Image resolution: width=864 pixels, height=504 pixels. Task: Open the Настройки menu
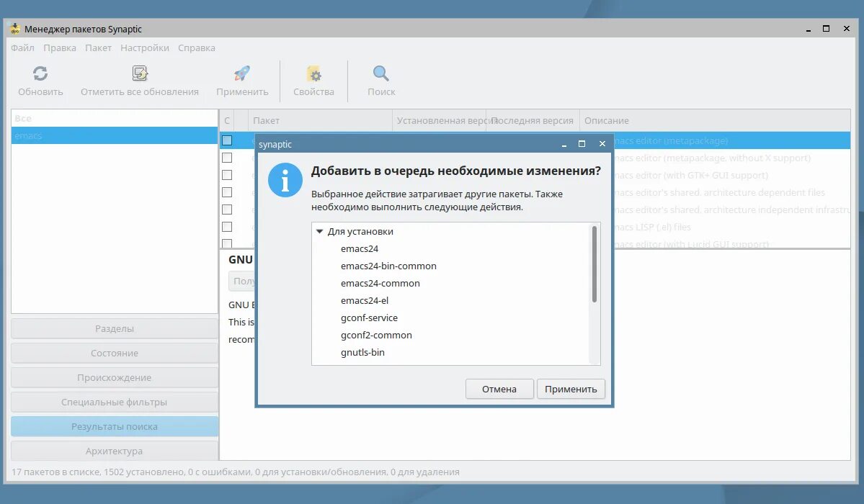(x=145, y=48)
